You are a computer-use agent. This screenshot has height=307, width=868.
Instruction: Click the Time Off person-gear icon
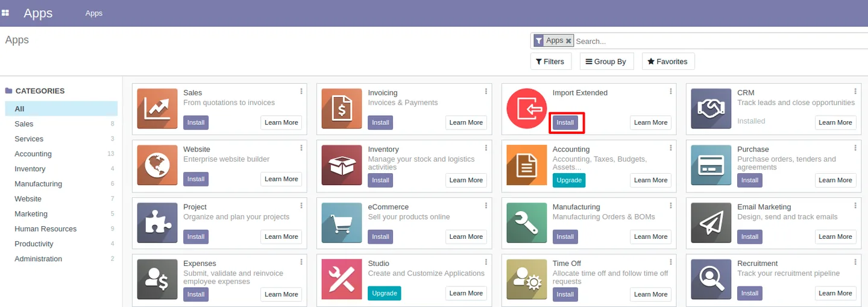click(x=527, y=279)
